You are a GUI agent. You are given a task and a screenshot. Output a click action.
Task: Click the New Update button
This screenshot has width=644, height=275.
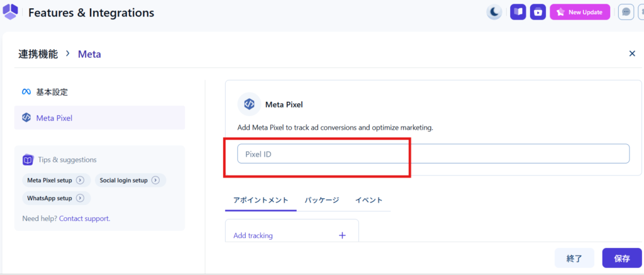(580, 12)
